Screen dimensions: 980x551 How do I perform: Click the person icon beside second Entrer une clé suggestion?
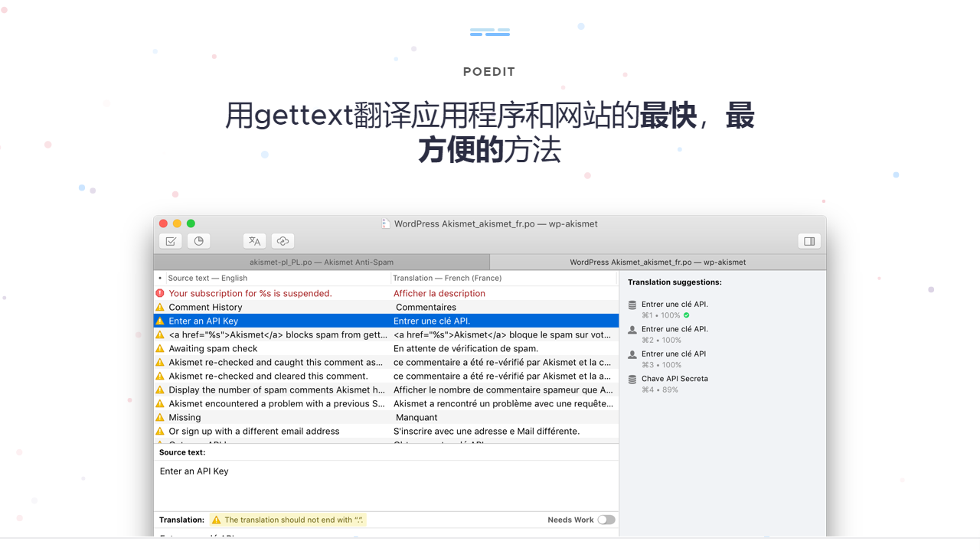(631, 329)
